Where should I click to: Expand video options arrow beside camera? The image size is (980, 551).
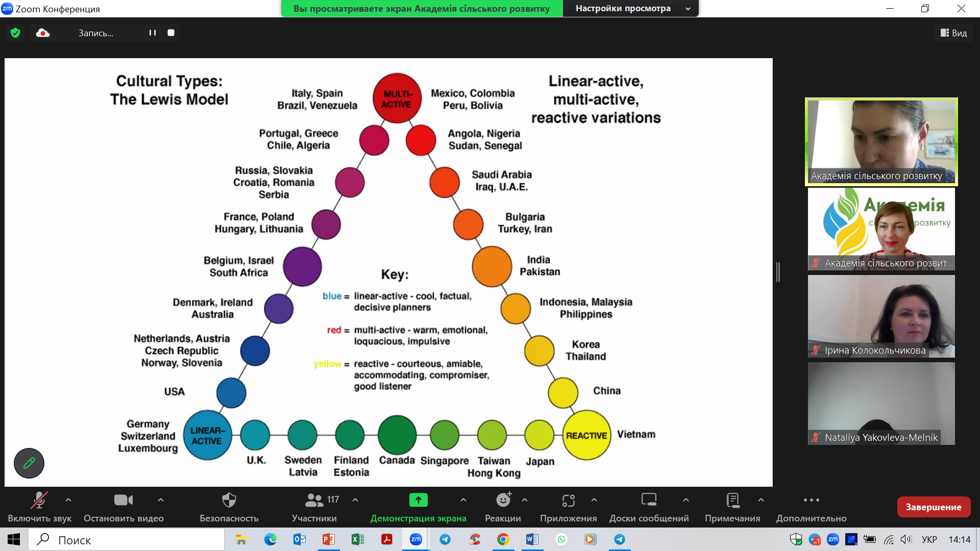tap(161, 500)
